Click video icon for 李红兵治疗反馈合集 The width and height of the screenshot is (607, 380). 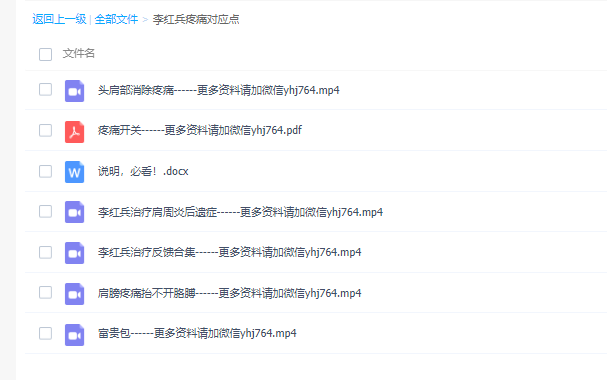coord(74,253)
